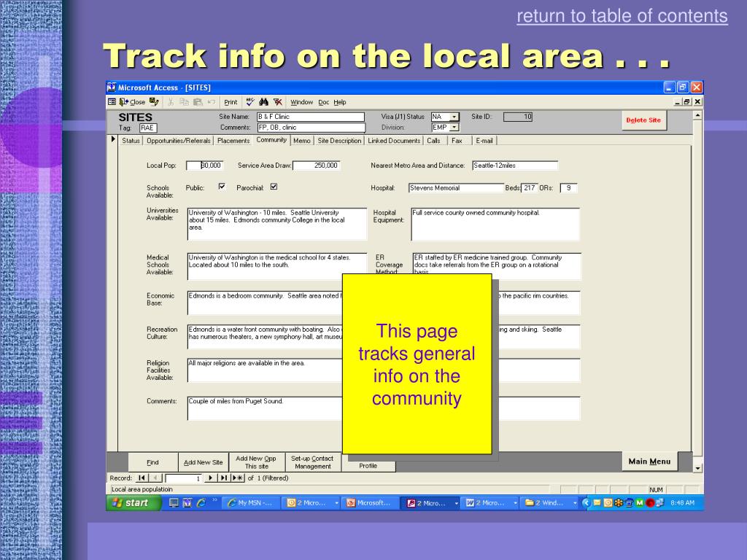
Task: Open the Linked Documents tab
Action: [394, 141]
